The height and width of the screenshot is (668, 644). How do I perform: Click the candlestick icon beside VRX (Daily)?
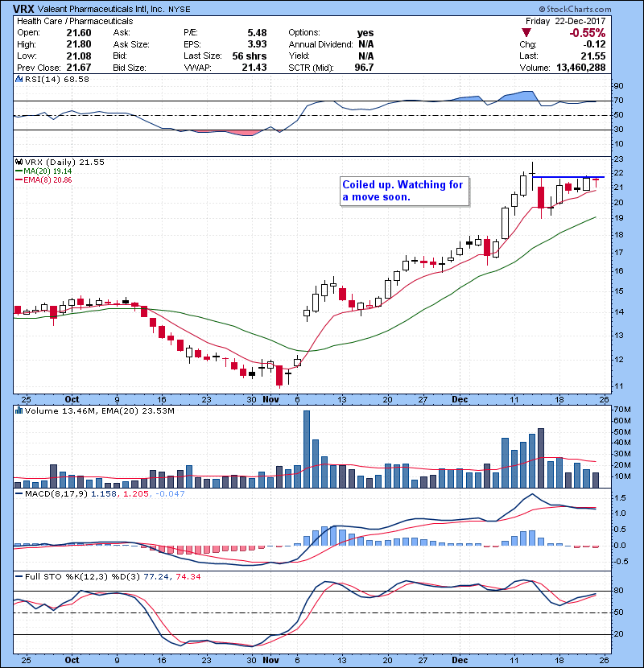[x=19, y=163]
